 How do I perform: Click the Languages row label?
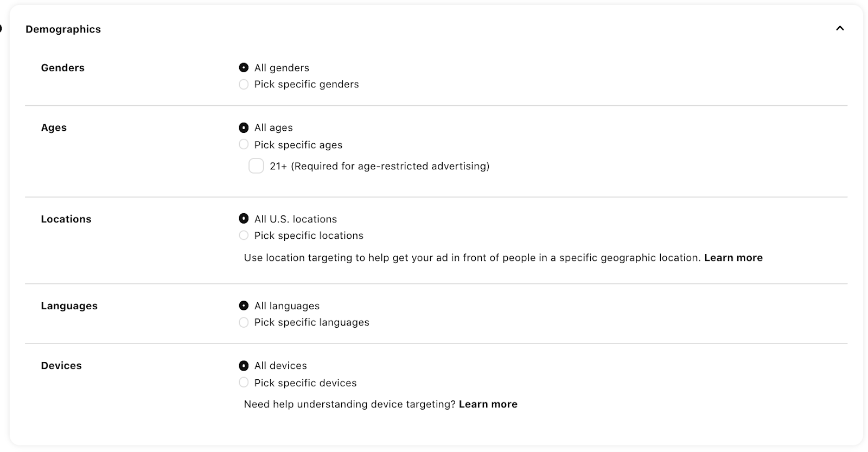69,306
